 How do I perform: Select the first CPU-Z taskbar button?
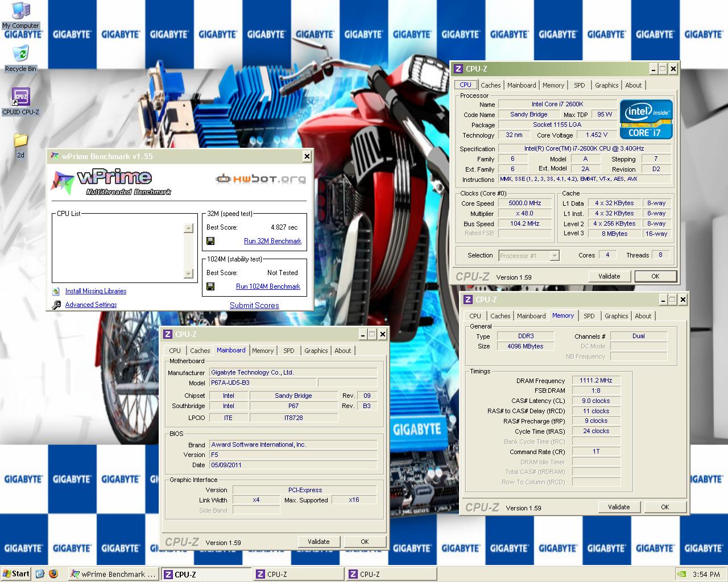click(206, 574)
